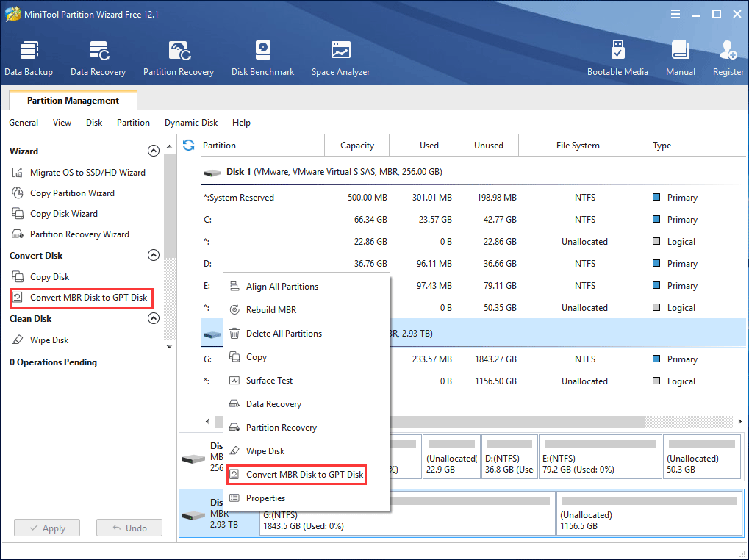
Task: Select the System Reserved partition row
Action: pyautogui.click(x=473, y=198)
